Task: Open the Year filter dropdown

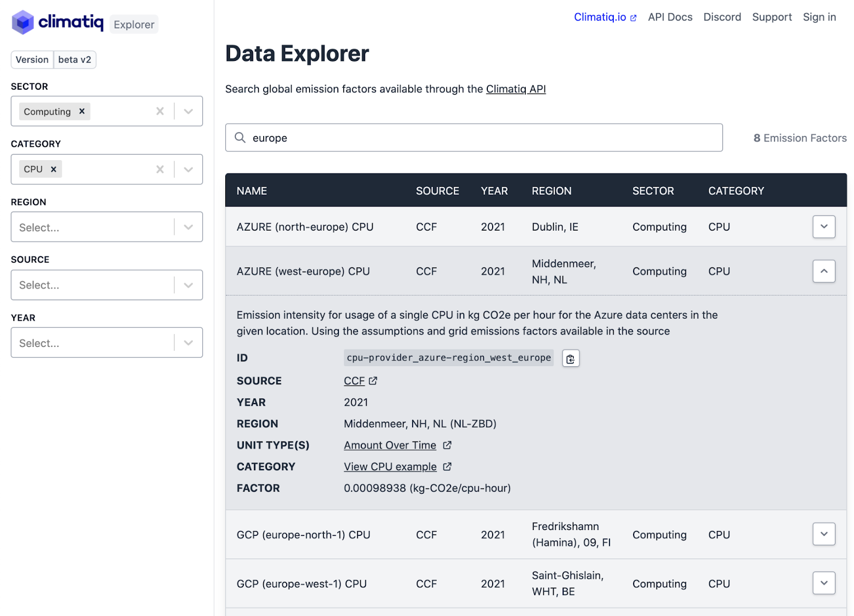Action: [188, 343]
